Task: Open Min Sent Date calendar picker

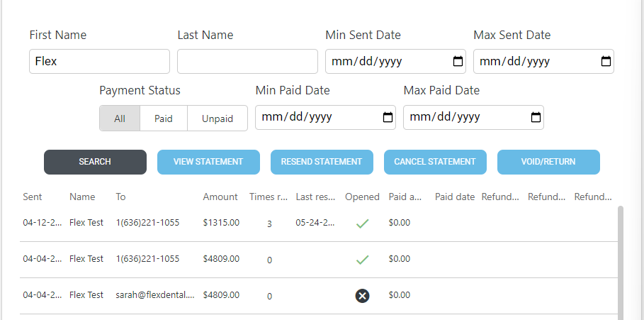Action: point(458,61)
